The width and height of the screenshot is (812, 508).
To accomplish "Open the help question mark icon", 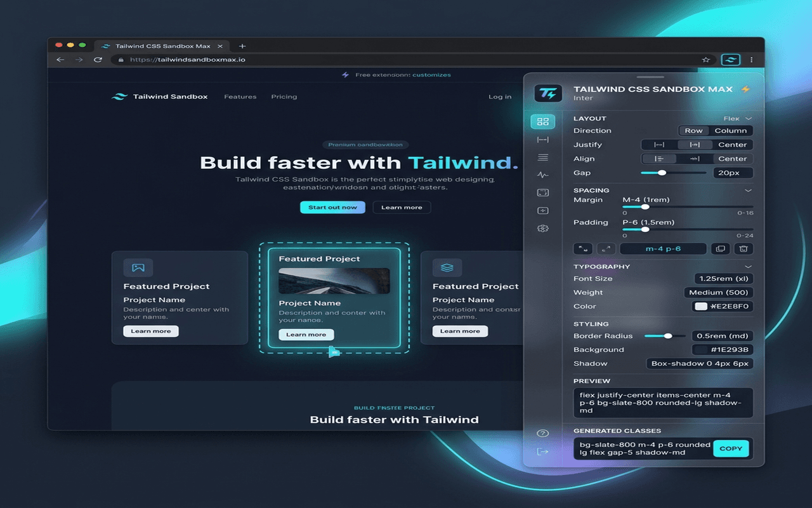I will 542,434.
